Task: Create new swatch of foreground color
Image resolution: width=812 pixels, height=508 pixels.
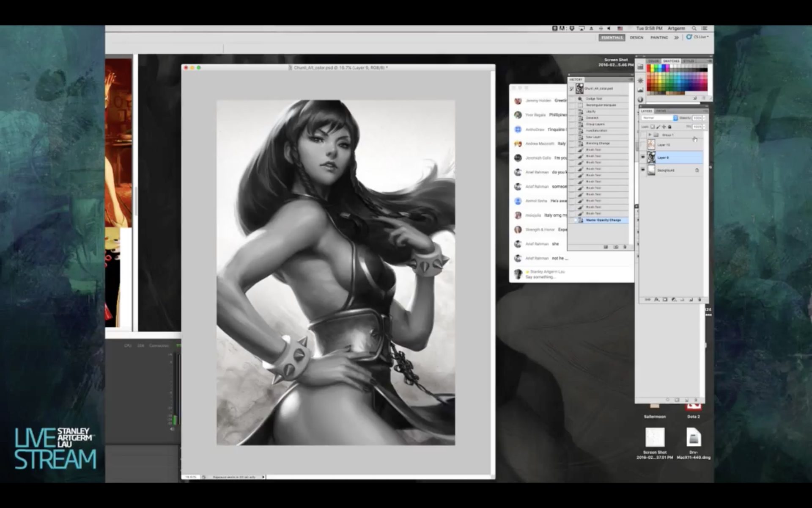Action: [x=694, y=98]
